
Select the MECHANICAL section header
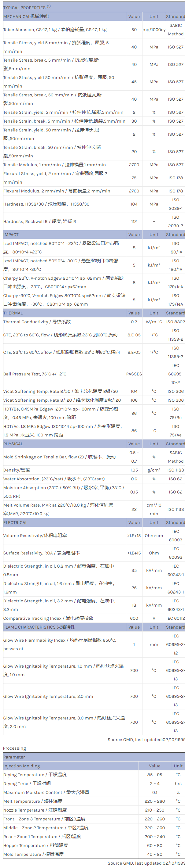(26, 16)
